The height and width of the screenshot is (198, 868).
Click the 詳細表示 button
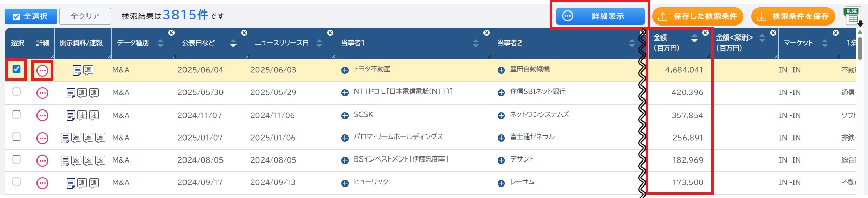[600, 16]
